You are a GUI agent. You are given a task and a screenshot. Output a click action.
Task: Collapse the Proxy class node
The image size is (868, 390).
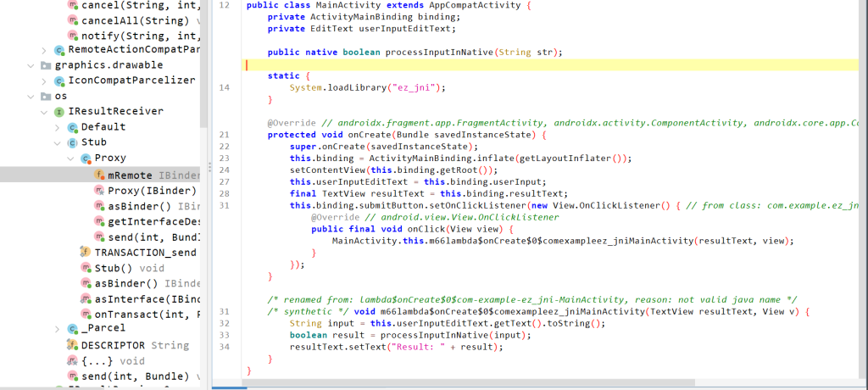pos(71,159)
